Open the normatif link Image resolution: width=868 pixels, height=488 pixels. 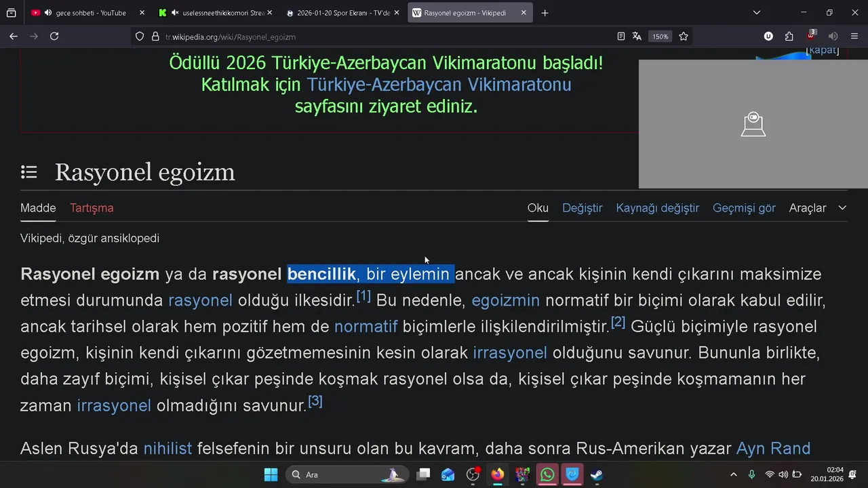366,327
